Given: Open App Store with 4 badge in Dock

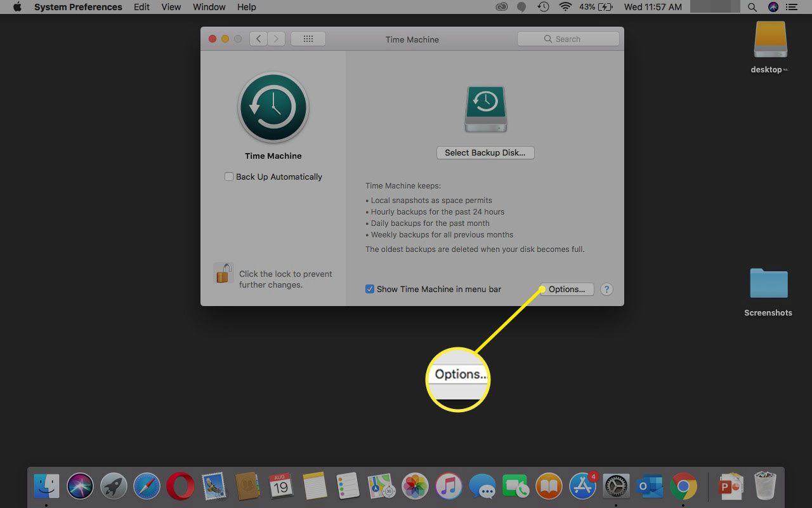Looking at the screenshot, I should [x=583, y=486].
